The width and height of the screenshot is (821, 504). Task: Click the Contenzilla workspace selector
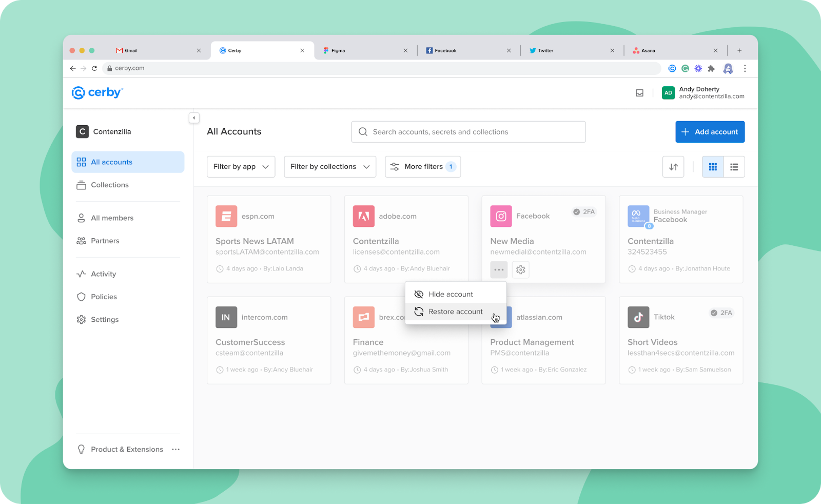tap(104, 132)
